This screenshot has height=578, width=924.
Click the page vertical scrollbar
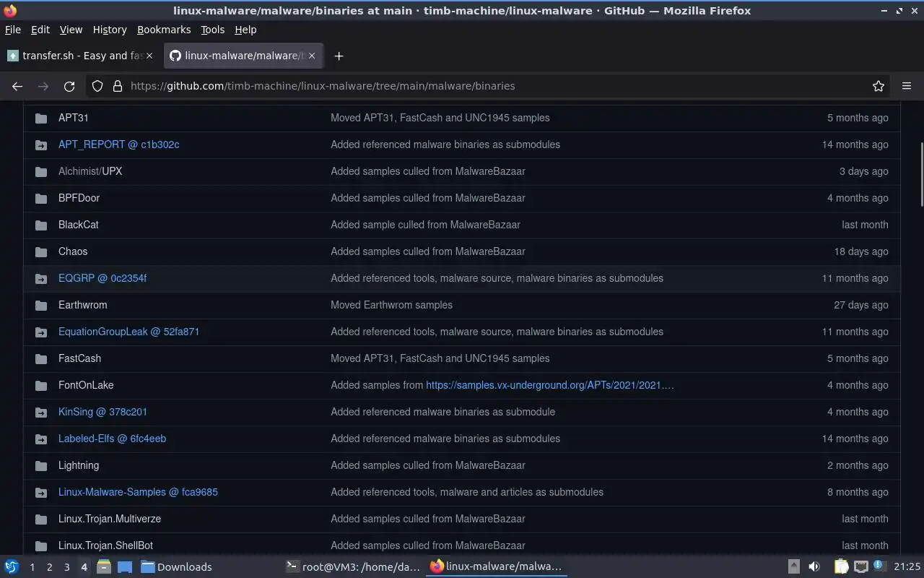point(921,175)
